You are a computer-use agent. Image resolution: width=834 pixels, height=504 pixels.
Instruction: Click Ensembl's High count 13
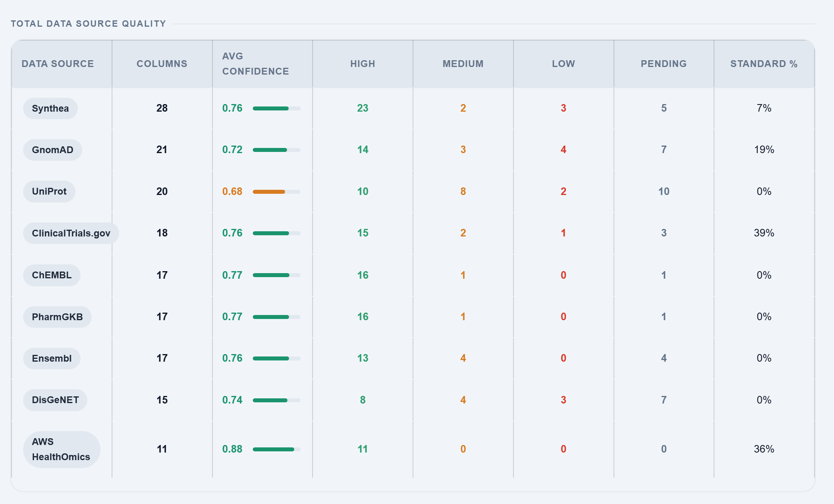(363, 358)
